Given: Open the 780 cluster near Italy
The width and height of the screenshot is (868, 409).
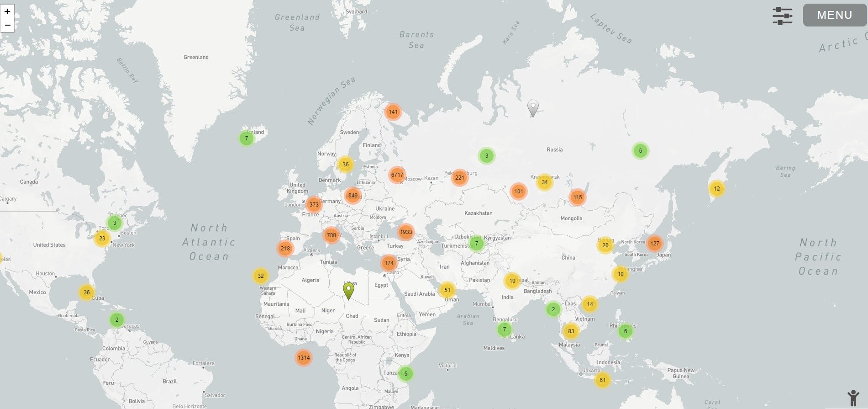Looking at the screenshot, I should [331, 235].
